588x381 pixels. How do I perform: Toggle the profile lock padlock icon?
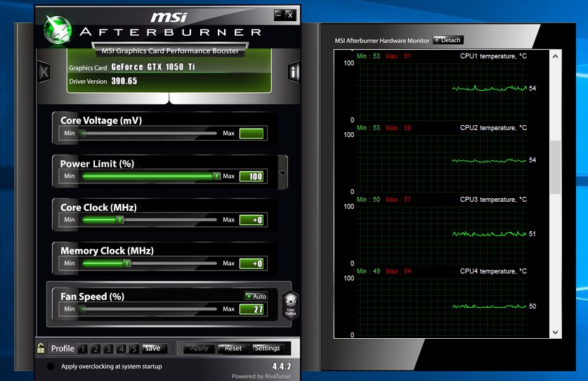coord(41,348)
